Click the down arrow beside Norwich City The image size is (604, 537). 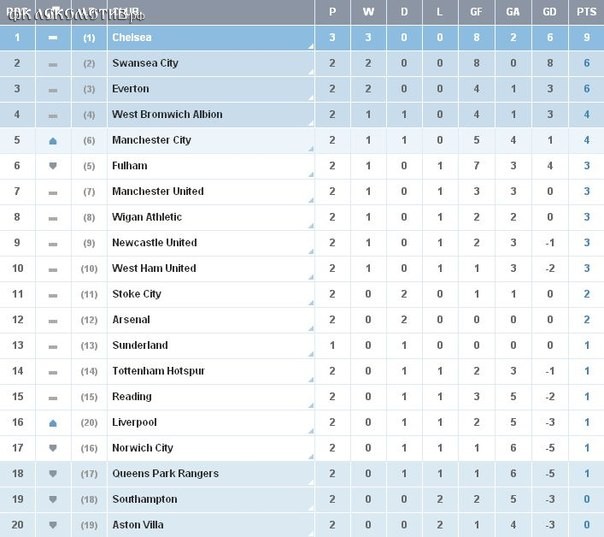click(x=53, y=449)
